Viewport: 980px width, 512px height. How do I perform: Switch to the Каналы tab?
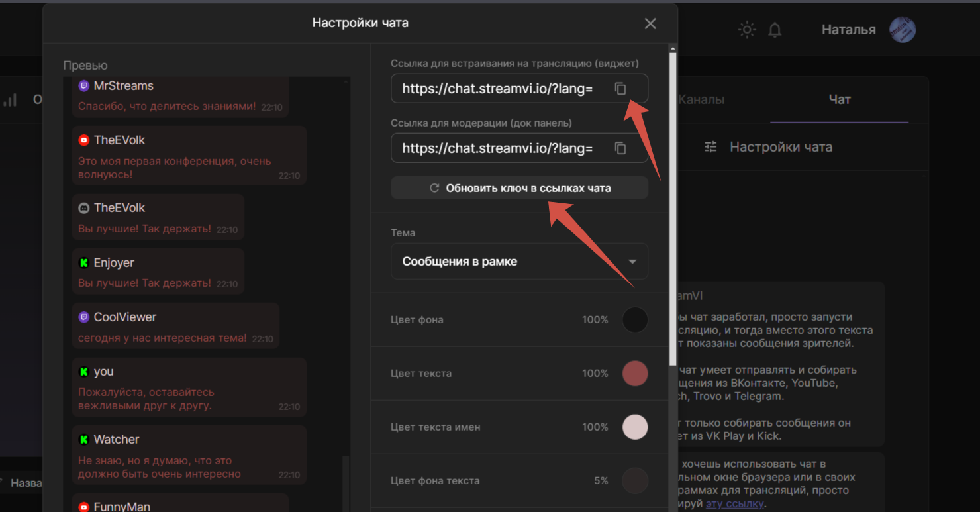click(701, 99)
